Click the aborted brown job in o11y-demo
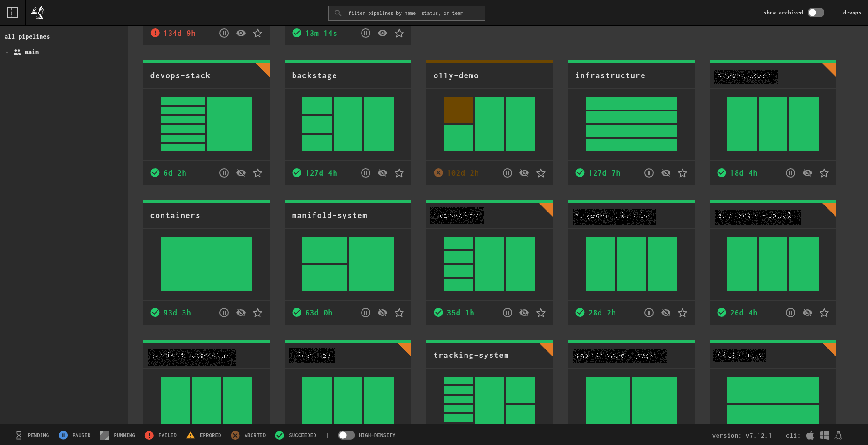868x445 pixels. pyautogui.click(x=458, y=110)
